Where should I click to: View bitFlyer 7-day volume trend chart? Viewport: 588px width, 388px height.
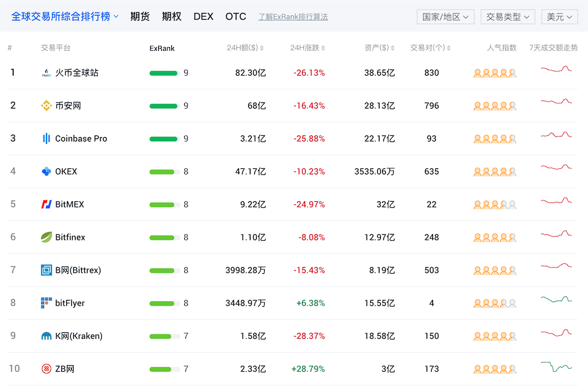click(556, 300)
